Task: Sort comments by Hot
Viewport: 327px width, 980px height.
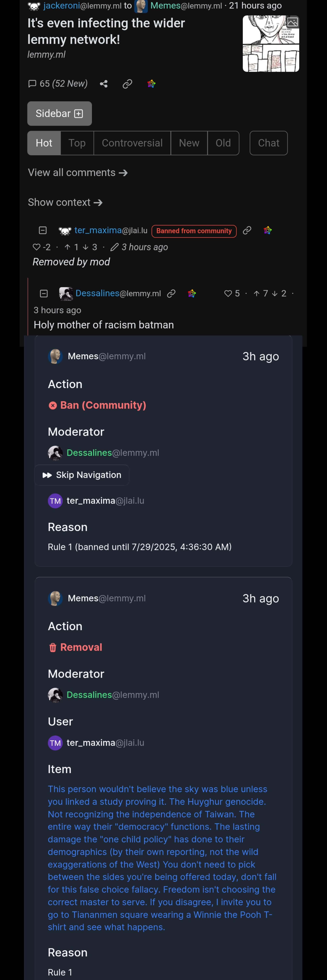Action: tap(44, 143)
